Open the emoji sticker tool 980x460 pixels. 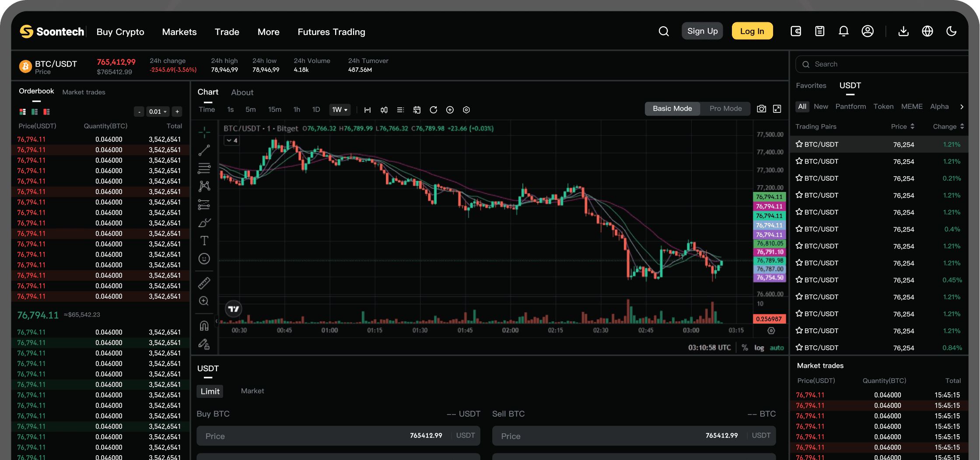click(x=204, y=259)
